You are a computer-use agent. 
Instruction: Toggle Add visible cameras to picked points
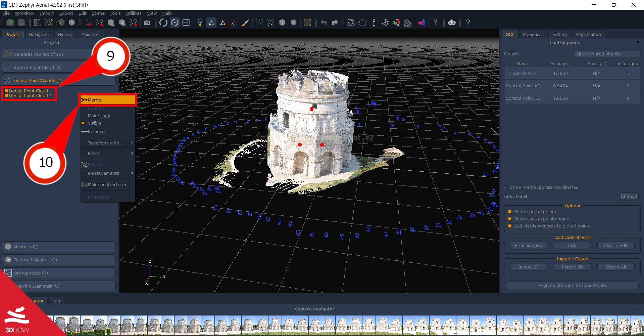click(510, 226)
